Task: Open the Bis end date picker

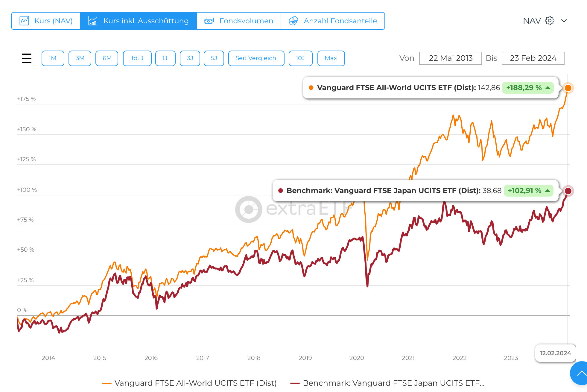Action: coord(533,58)
